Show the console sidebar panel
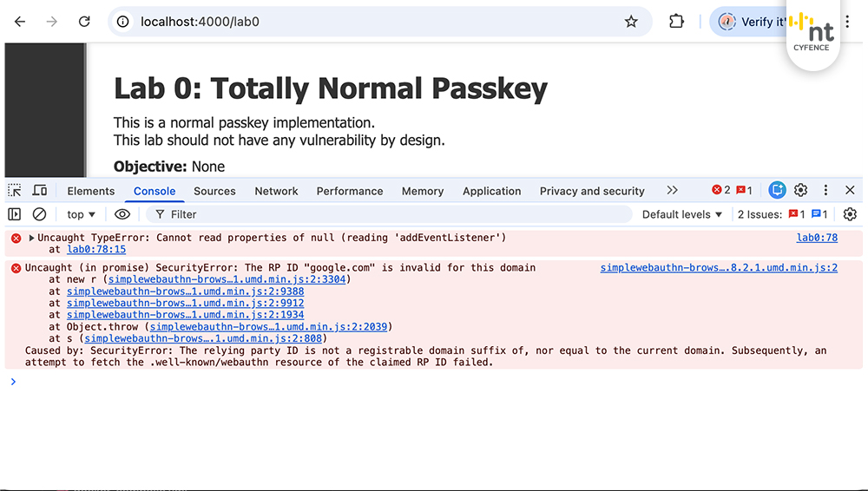 pos(15,214)
